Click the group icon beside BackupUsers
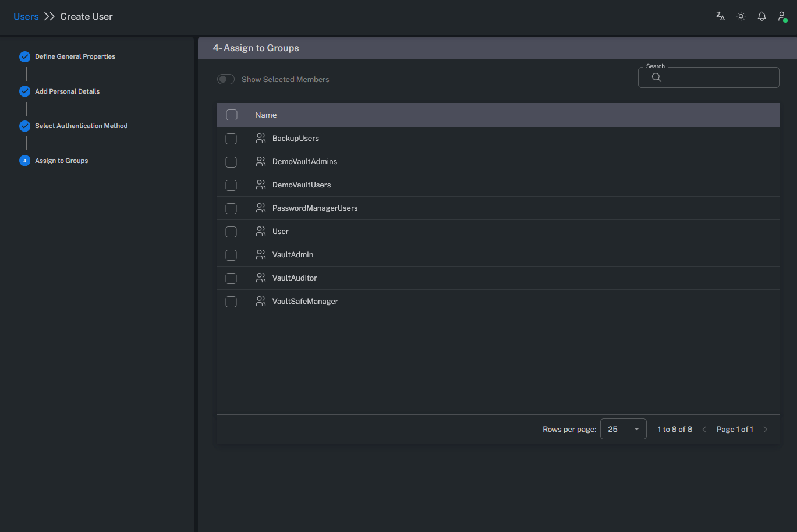The width and height of the screenshot is (797, 532). pos(260,138)
